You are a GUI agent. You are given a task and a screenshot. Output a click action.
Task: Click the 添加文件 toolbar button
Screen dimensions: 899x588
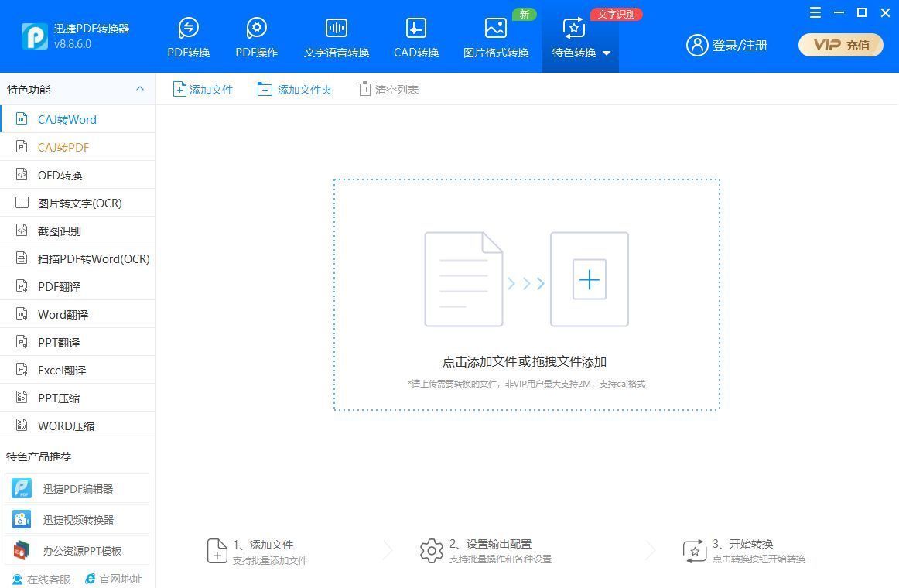pos(203,90)
